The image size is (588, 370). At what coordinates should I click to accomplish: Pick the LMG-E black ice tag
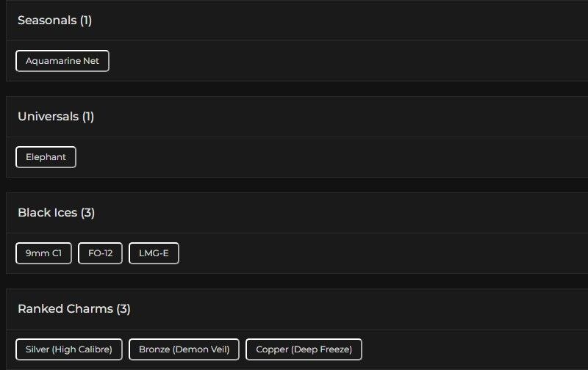point(154,253)
